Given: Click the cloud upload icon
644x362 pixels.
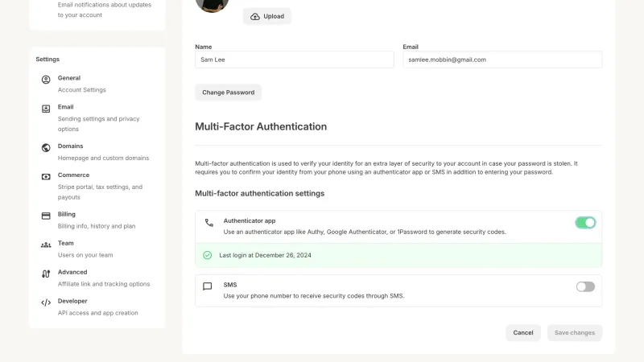Looking at the screenshot, I should pos(255,16).
